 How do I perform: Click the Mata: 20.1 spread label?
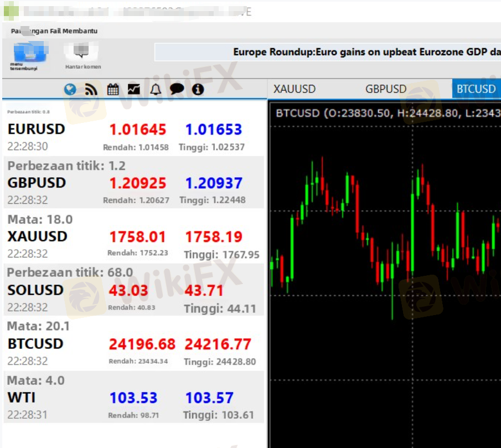point(38,326)
